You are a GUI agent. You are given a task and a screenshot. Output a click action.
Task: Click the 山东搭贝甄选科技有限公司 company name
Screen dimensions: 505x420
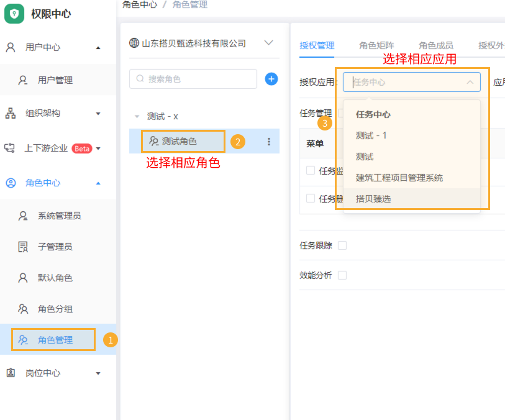click(194, 43)
